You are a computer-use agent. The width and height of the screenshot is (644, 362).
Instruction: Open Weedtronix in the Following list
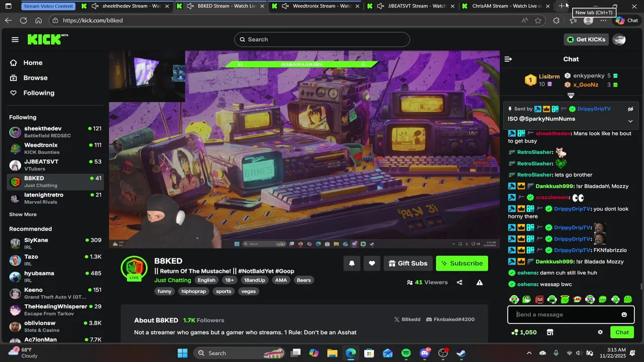pyautogui.click(x=55, y=148)
